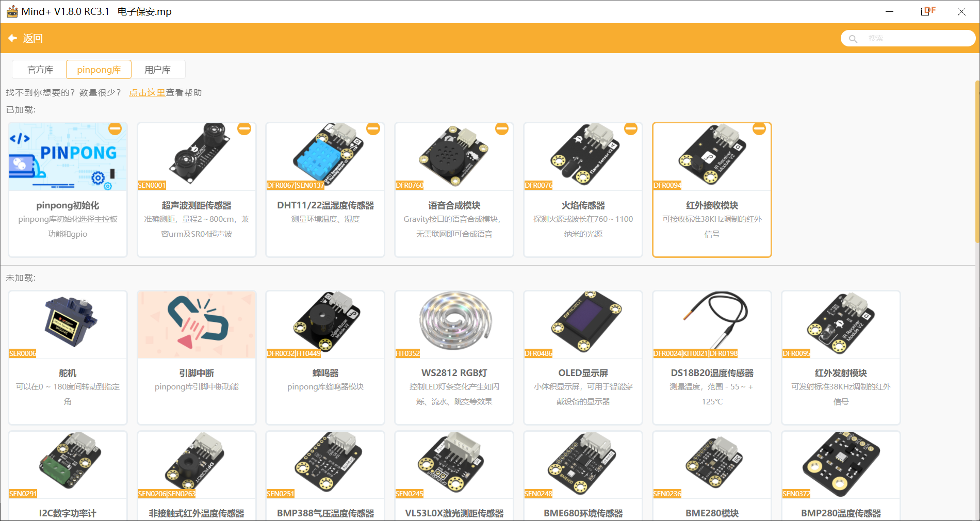Remove the 超声波测距传感器 with its minus icon
The height and width of the screenshot is (521, 980).
[x=244, y=129]
